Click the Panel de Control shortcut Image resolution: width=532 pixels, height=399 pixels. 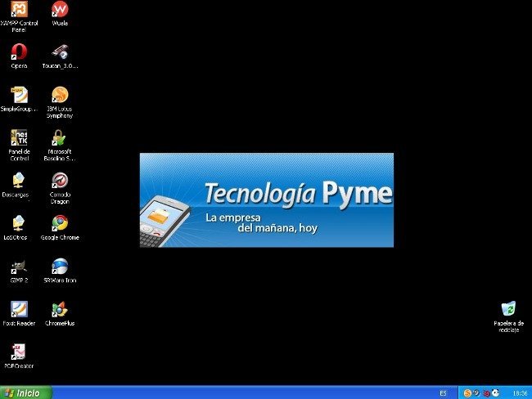(18, 137)
